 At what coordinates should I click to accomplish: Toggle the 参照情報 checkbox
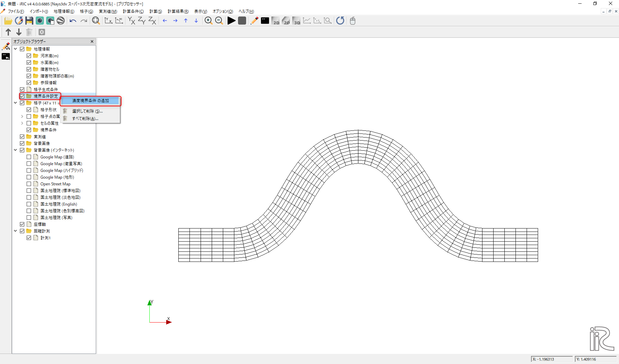[29, 83]
